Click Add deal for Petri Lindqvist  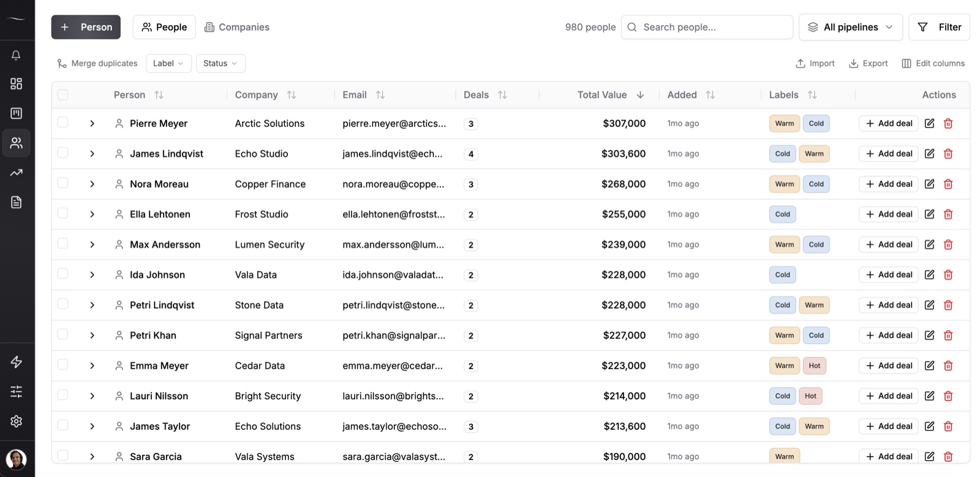click(x=889, y=305)
